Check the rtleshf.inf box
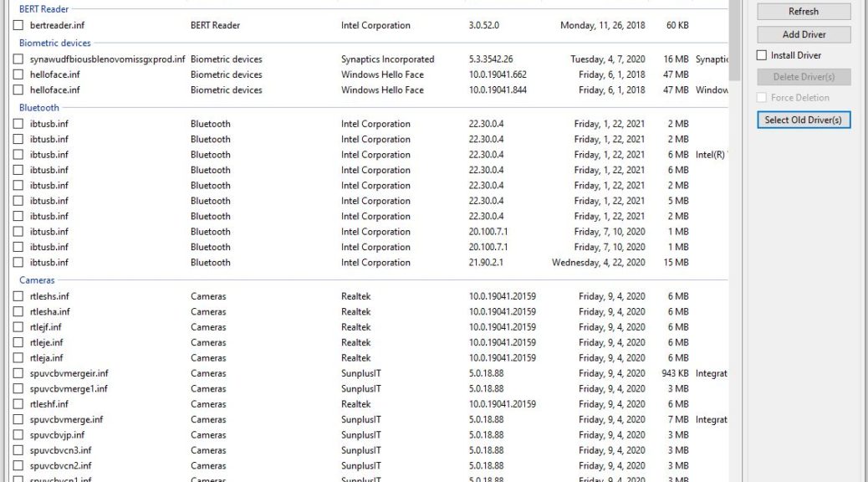The height and width of the screenshot is (482, 868). [x=18, y=404]
